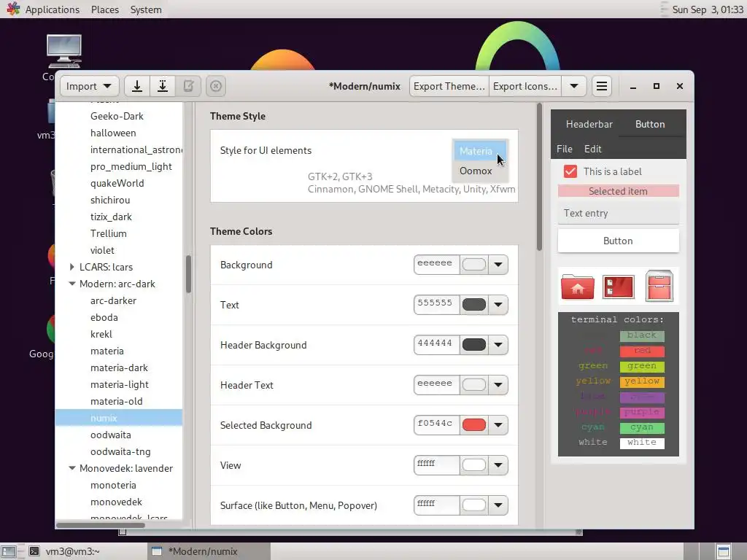Select Materia in the style popup
The width and height of the screenshot is (747, 560).
coord(480,151)
